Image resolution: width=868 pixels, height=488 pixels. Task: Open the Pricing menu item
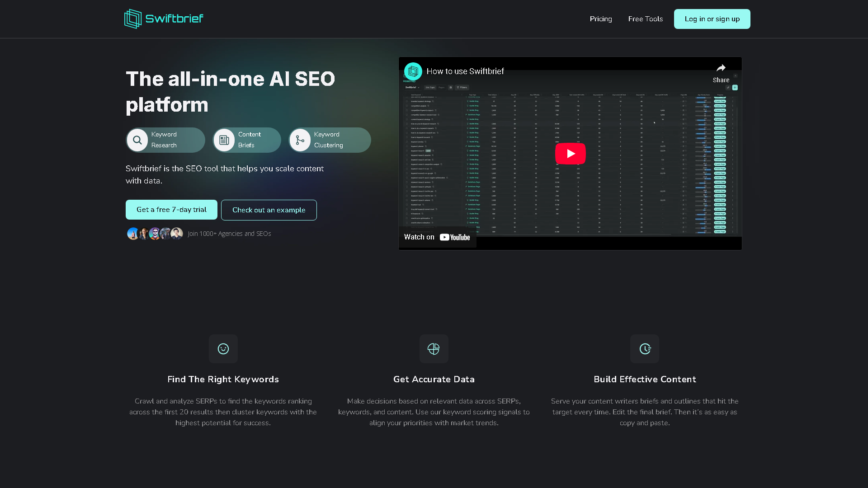pyautogui.click(x=601, y=19)
